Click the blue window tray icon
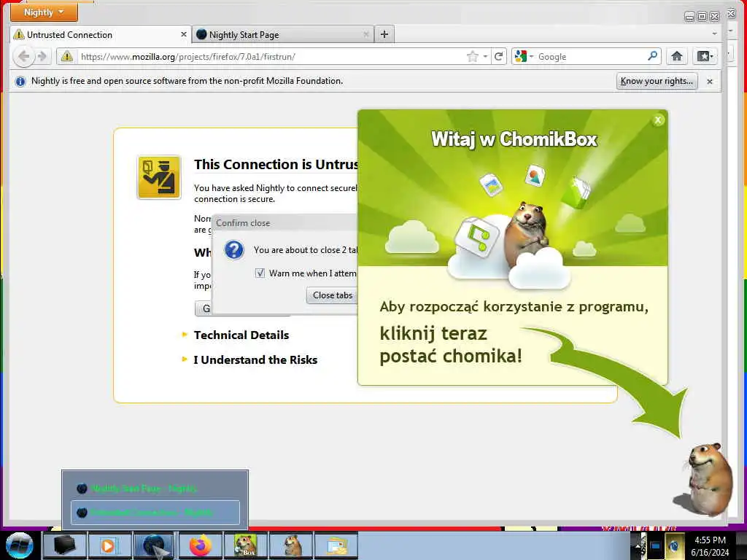Screen dimensions: 747x560 (x=656, y=546)
